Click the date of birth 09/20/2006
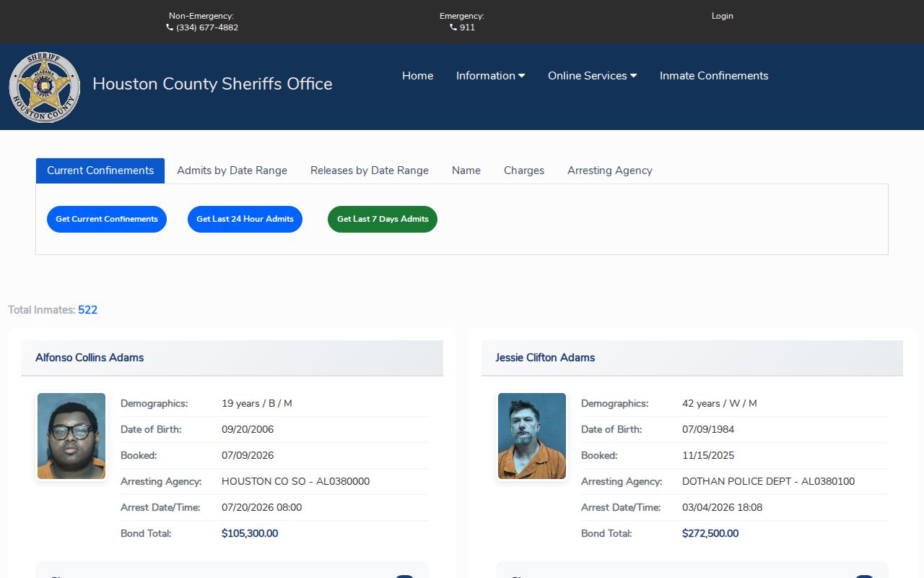The image size is (924, 578). point(248,430)
